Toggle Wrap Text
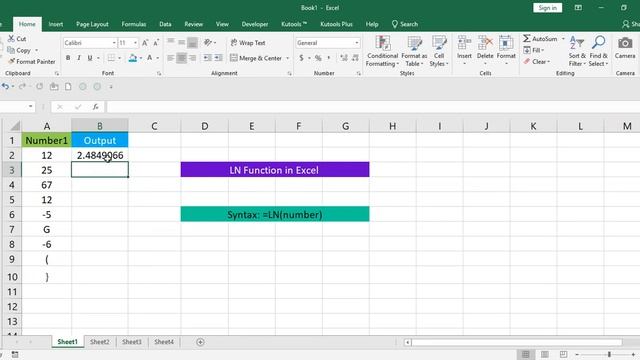640x360 pixels. pos(248,43)
